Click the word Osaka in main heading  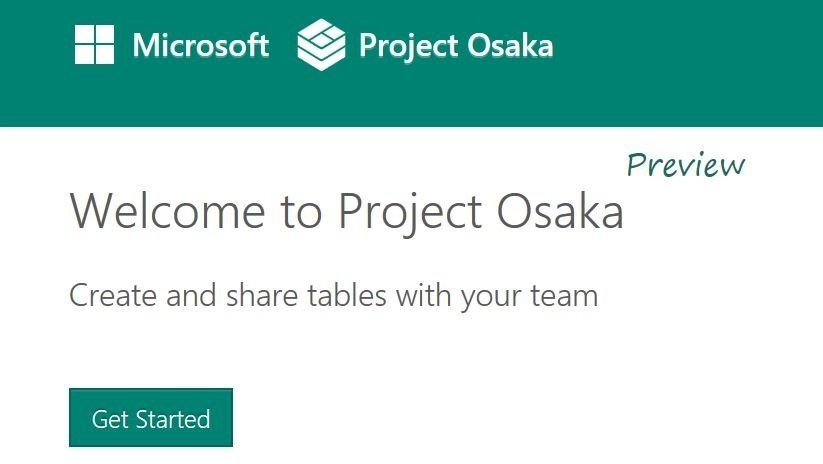[560, 210]
